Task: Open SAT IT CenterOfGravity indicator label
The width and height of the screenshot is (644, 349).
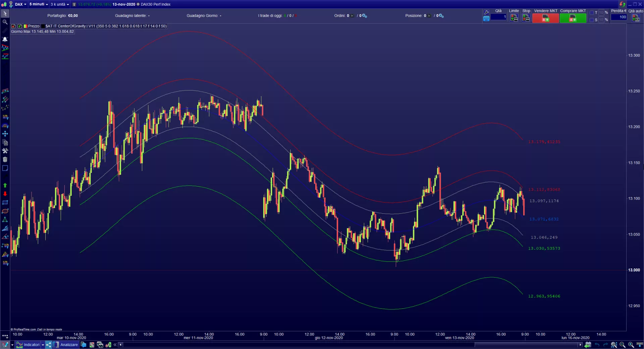Action: [104, 26]
